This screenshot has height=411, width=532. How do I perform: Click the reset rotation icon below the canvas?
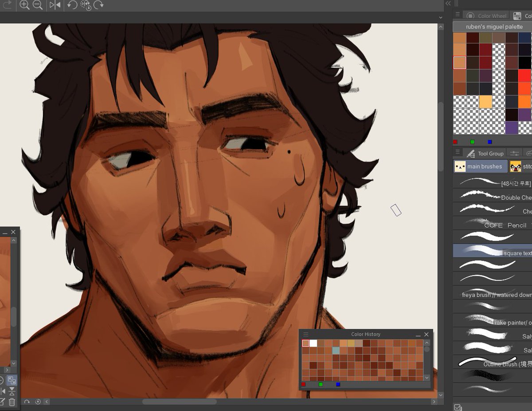(x=38, y=402)
